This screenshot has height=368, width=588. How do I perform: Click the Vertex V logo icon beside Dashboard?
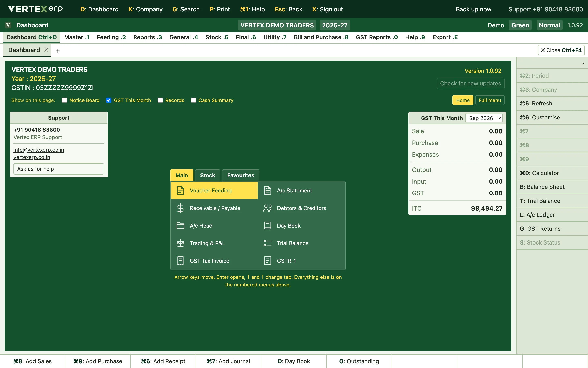pyautogui.click(x=8, y=25)
